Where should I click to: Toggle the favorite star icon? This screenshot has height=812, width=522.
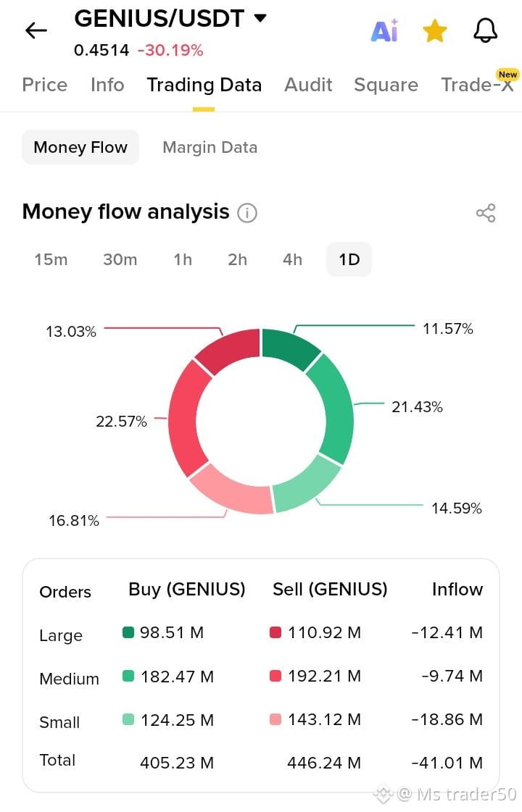pos(435,30)
